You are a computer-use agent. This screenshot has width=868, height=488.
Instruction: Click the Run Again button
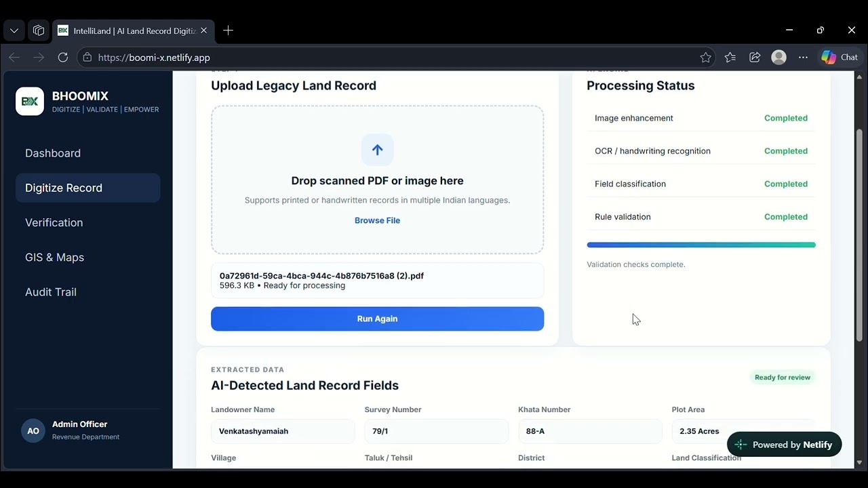pyautogui.click(x=378, y=319)
